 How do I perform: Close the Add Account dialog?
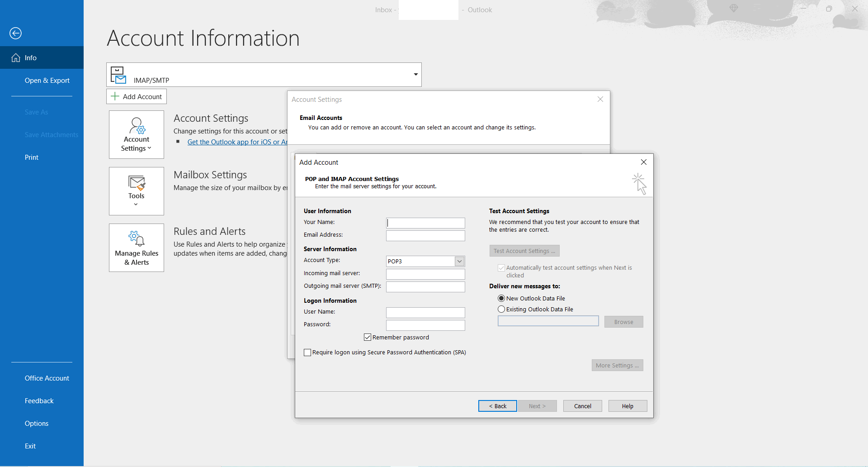[644, 162]
